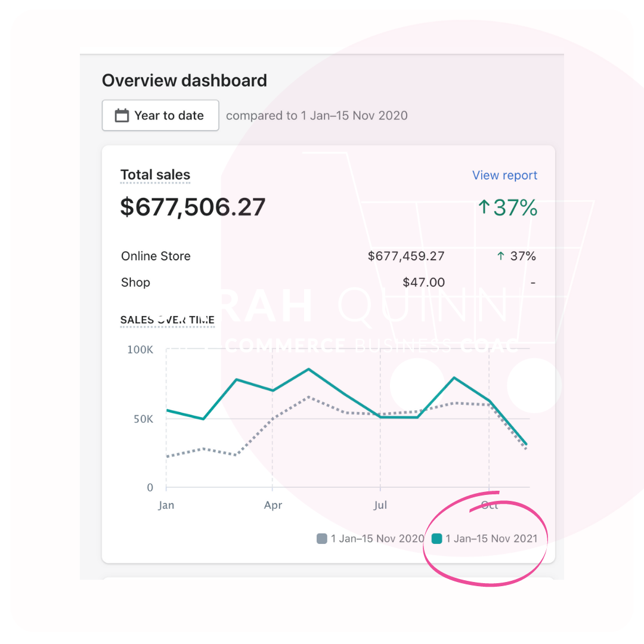Select the Online Store row label
The image size is (644, 644).
(156, 256)
